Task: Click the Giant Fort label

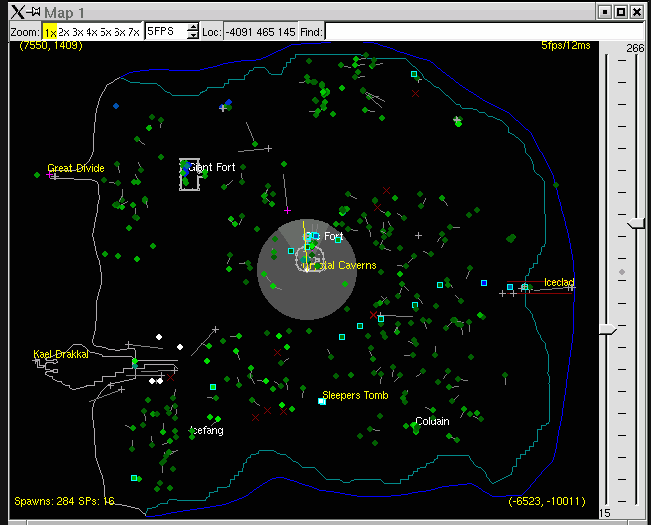Action: click(x=212, y=167)
